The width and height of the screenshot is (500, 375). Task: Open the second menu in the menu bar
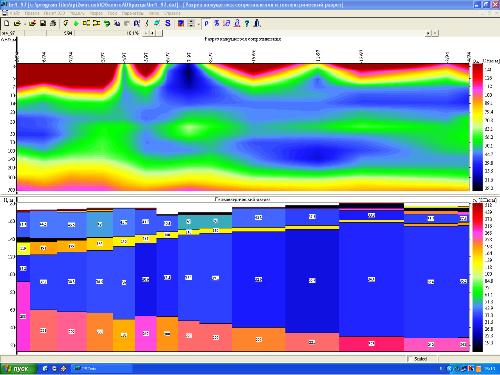coord(32,13)
